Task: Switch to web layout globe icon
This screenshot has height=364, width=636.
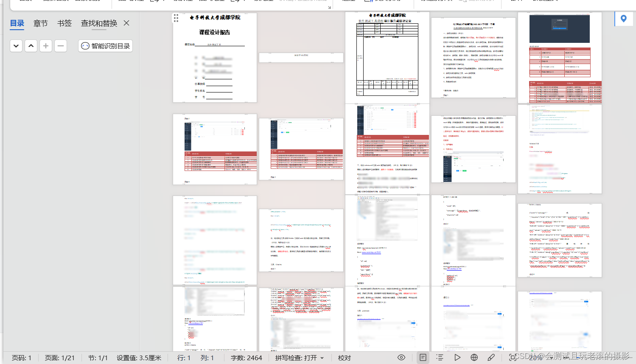Action: pos(474,358)
